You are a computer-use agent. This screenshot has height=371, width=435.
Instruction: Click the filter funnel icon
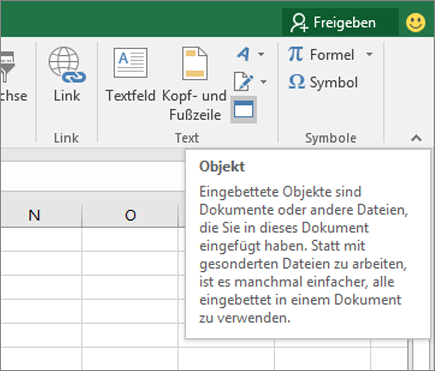(7, 67)
